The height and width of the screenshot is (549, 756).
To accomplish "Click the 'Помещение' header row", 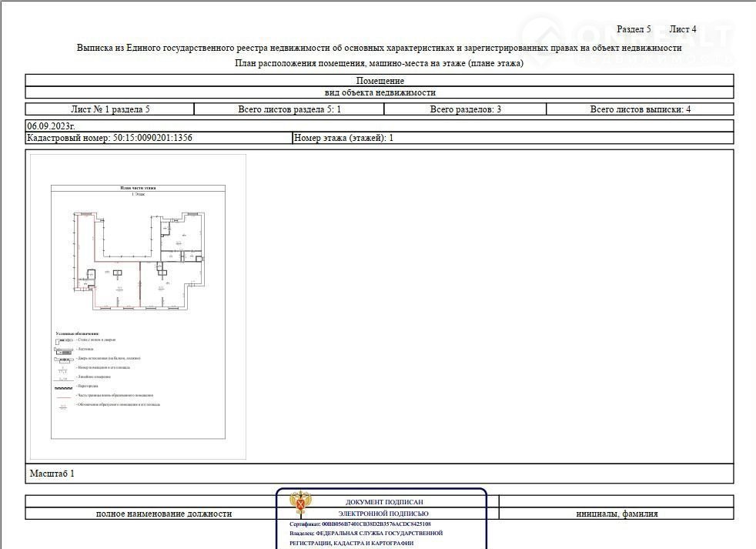I will click(380, 80).
